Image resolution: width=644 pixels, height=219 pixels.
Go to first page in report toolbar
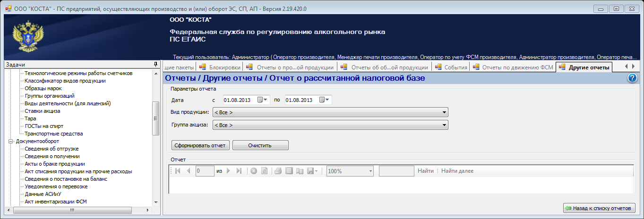click(178, 171)
